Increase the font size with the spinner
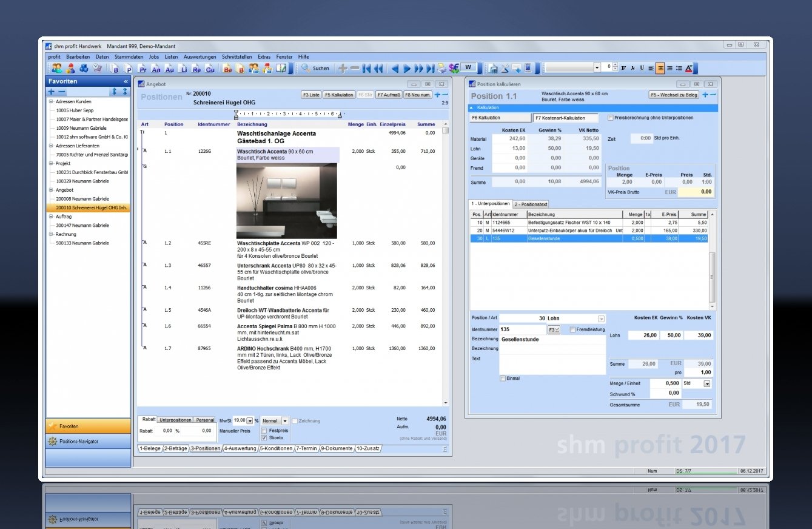 point(616,66)
